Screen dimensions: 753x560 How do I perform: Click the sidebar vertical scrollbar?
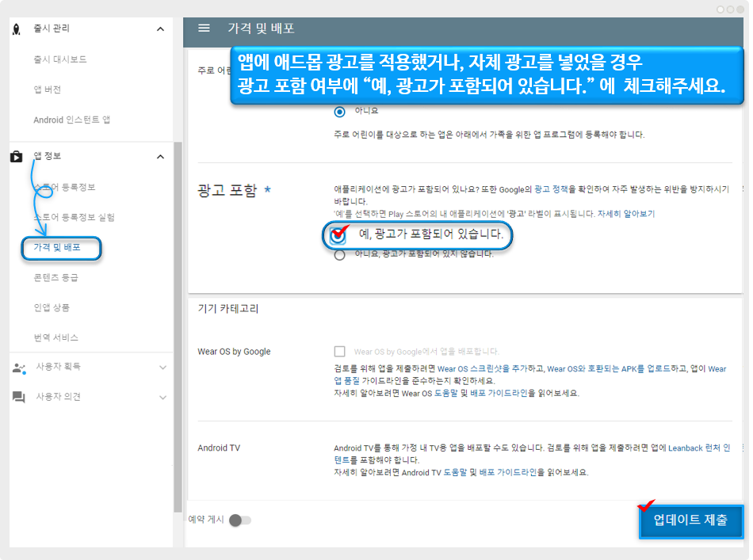178,326
